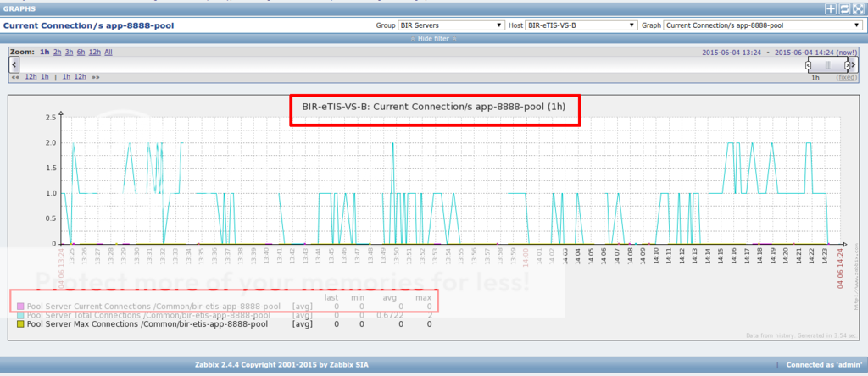
Task: Set zoom to 6h
Action: 81,53
